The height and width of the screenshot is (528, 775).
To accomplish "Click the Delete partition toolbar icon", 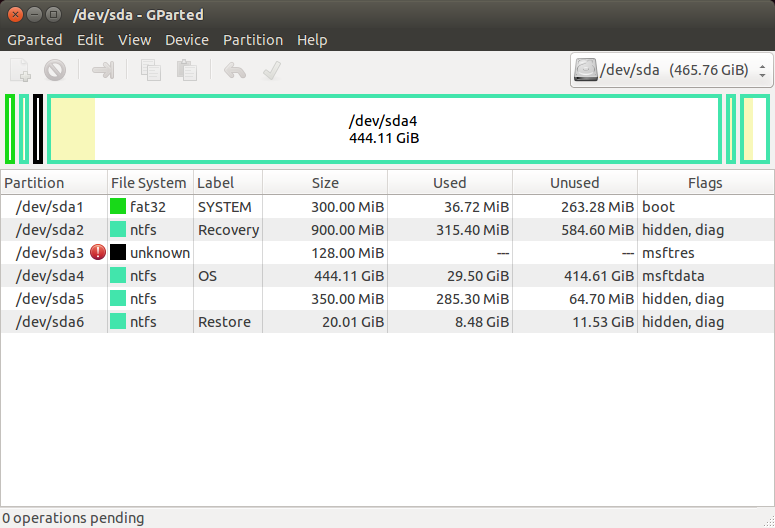I will [x=55, y=70].
